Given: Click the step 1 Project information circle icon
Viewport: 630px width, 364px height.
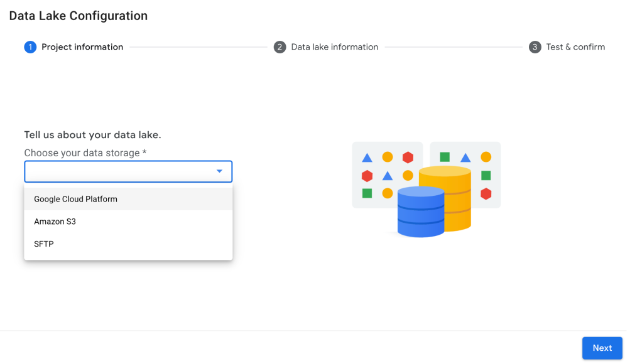Looking at the screenshot, I should click(30, 46).
